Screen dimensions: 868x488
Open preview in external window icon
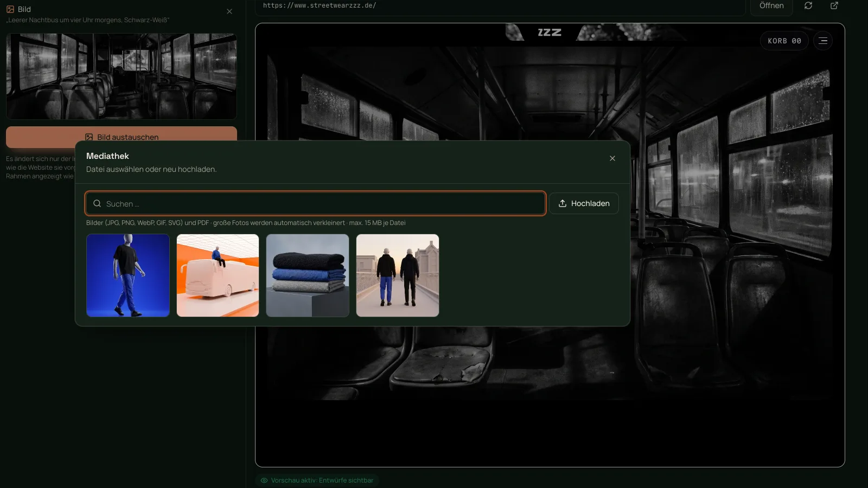pos(834,5)
